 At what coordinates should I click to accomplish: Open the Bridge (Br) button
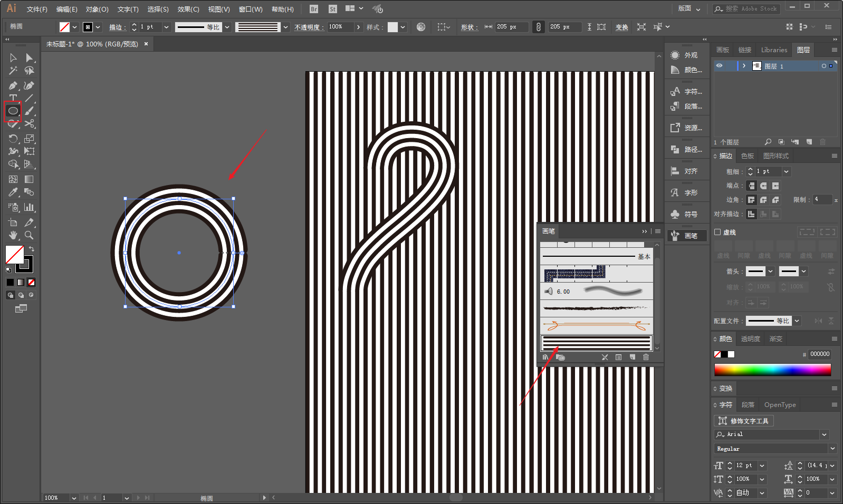tap(314, 9)
